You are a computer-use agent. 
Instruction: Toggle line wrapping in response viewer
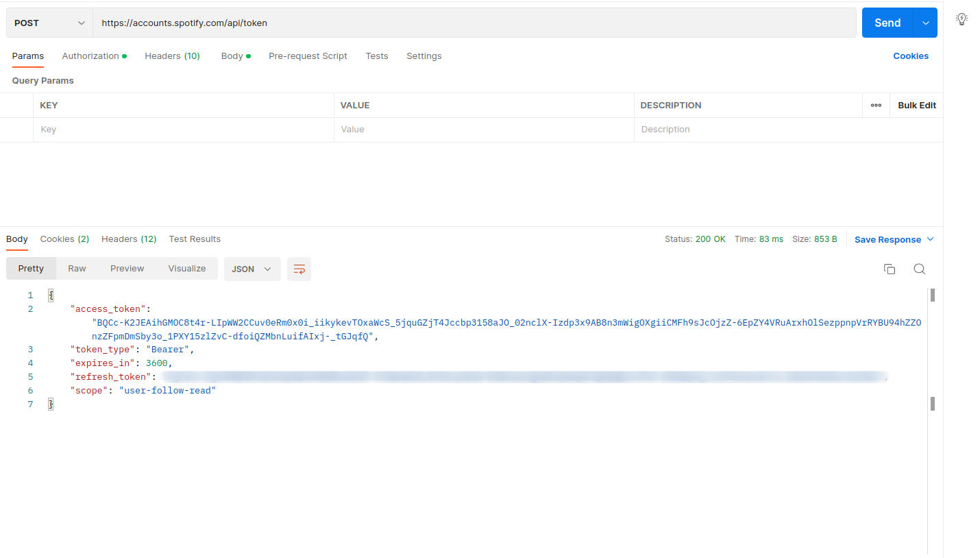pyautogui.click(x=299, y=269)
